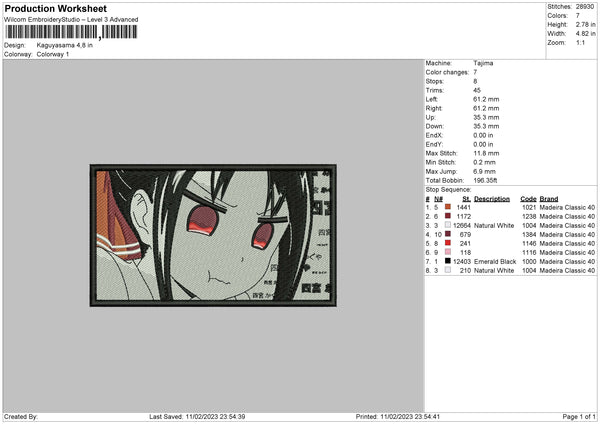Click 'Wilcom EmbroideryStudio – Level 3 Advanced' text
This screenshot has height=424, width=600.
(71, 20)
